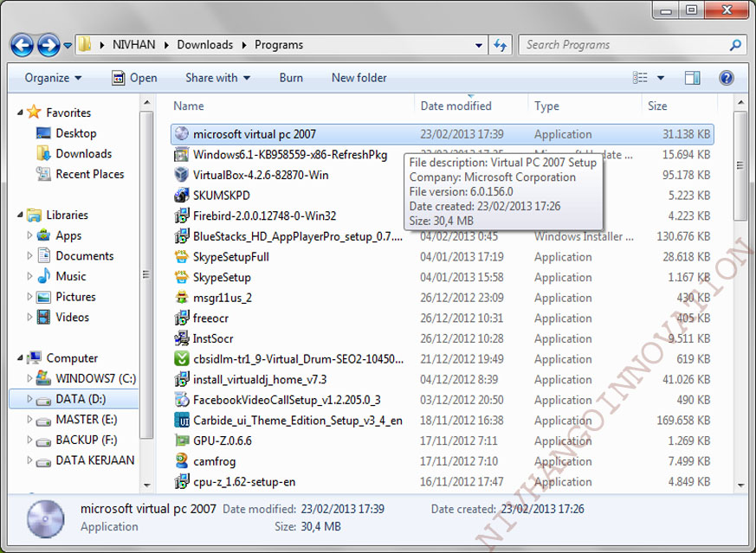This screenshot has height=553, width=756.
Task: Click the cpu-z_1.62-setup-en file icon
Action: coord(181,482)
